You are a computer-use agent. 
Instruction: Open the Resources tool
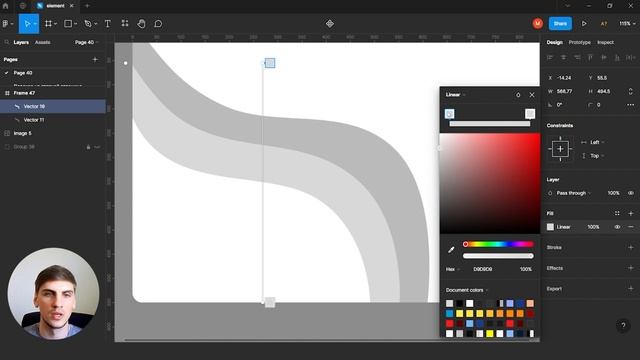click(125, 23)
